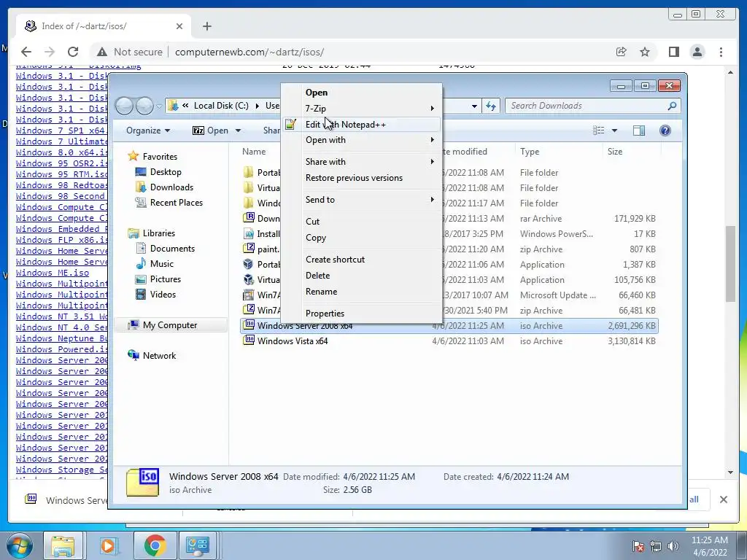Choose Edit with Notepad++
This screenshot has width=747, height=560.
[x=361, y=125]
